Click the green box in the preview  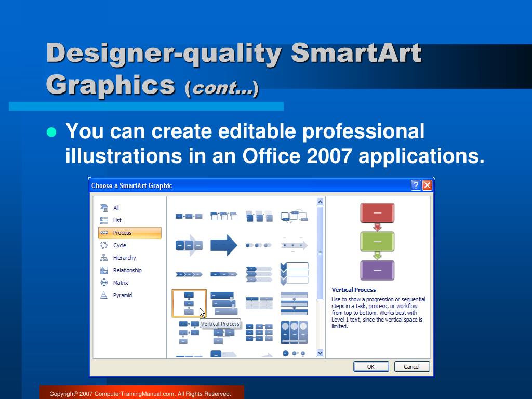point(377,242)
